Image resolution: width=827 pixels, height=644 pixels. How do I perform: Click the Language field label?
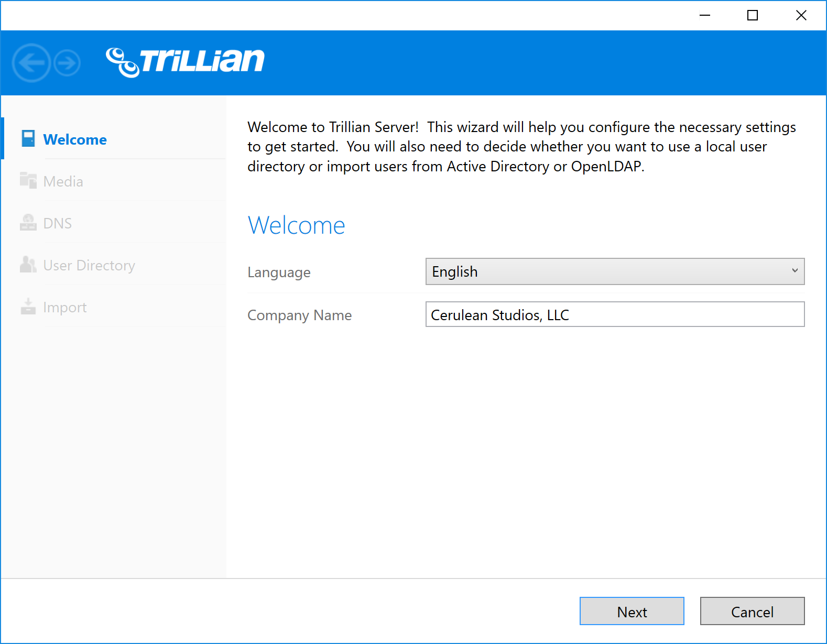point(279,272)
